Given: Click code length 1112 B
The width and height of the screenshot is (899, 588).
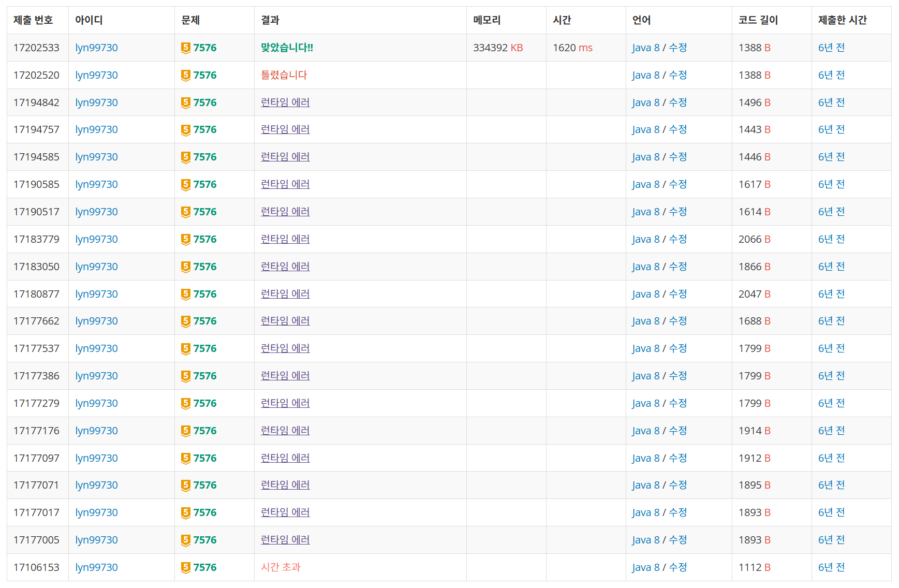Looking at the screenshot, I should 755,567.
